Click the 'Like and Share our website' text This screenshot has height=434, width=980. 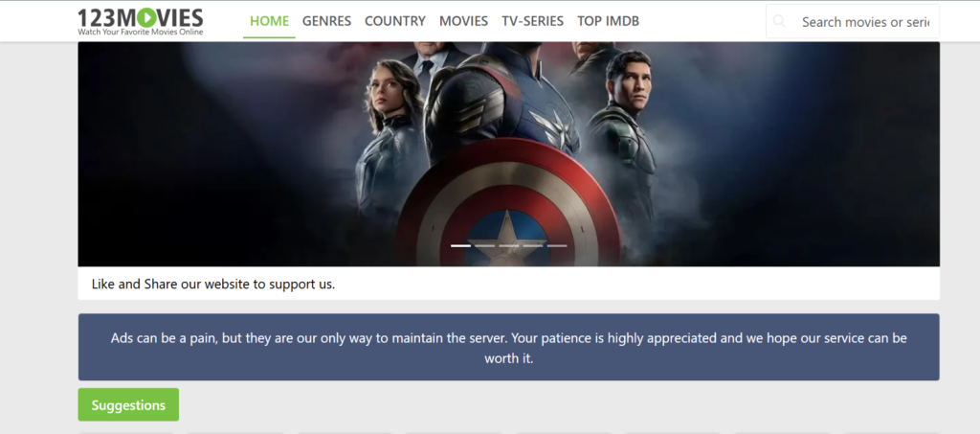coord(213,284)
